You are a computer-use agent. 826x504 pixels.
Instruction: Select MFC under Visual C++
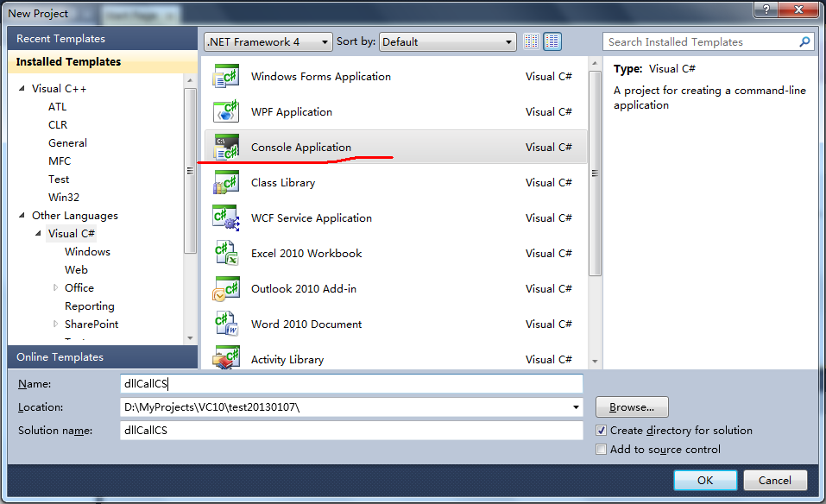(59, 161)
